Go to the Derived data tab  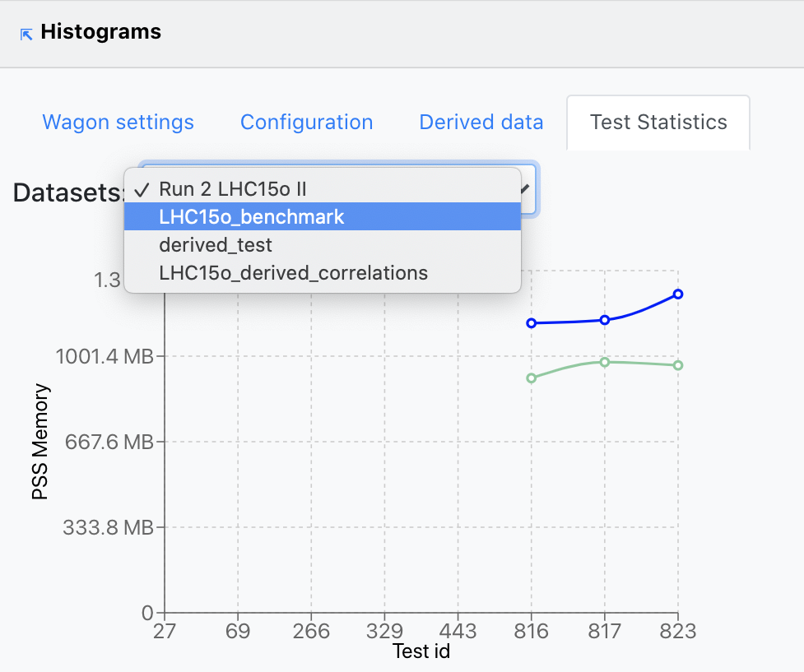481,123
